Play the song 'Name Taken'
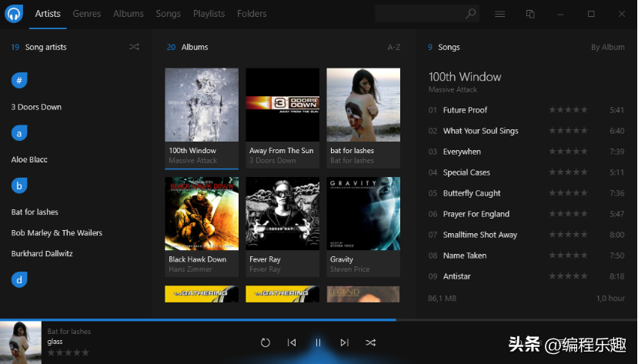The height and width of the screenshot is (364, 638). [x=465, y=255]
